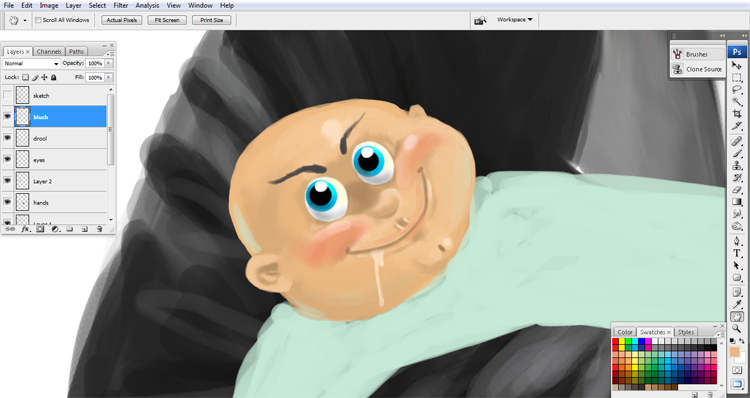Click the Fit Screen button

[x=167, y=20]
